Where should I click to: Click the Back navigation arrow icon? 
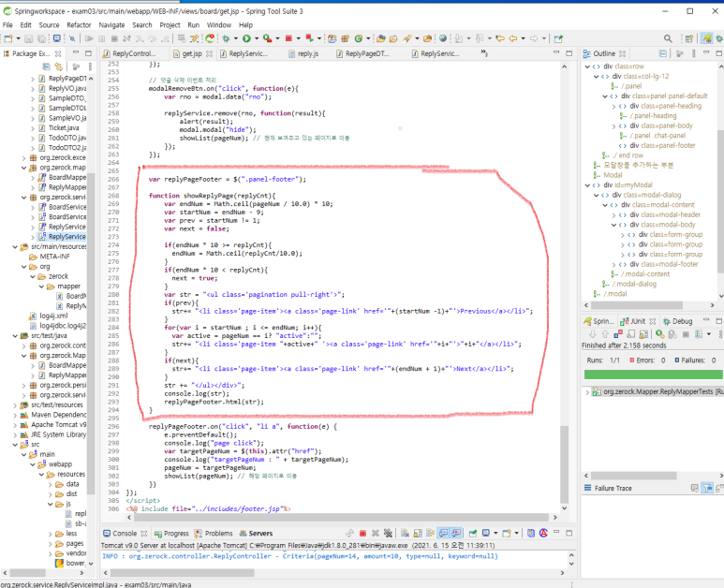(x=512, y=38)
